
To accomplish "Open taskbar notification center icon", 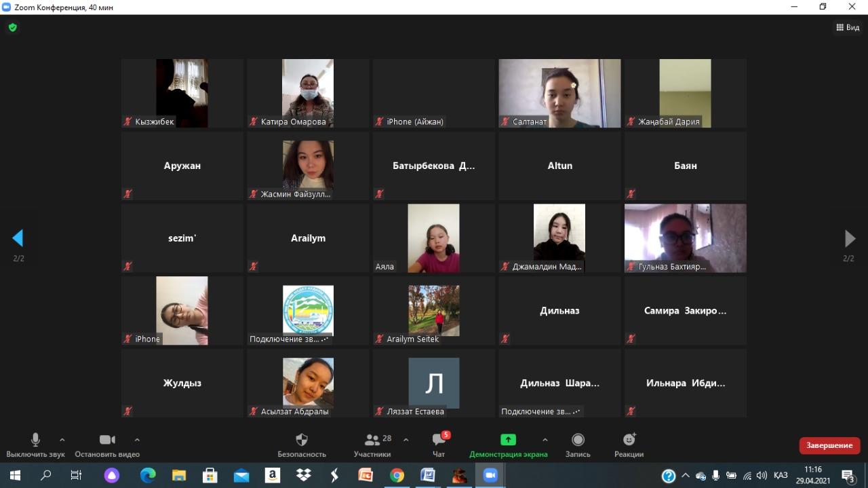I will click(848, 476).
